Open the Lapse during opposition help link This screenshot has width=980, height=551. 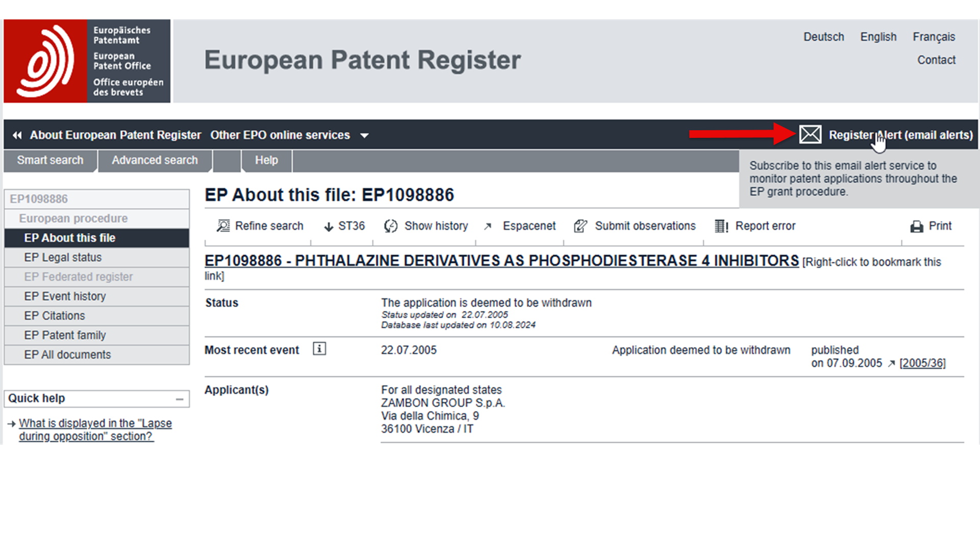coord(95,430)
